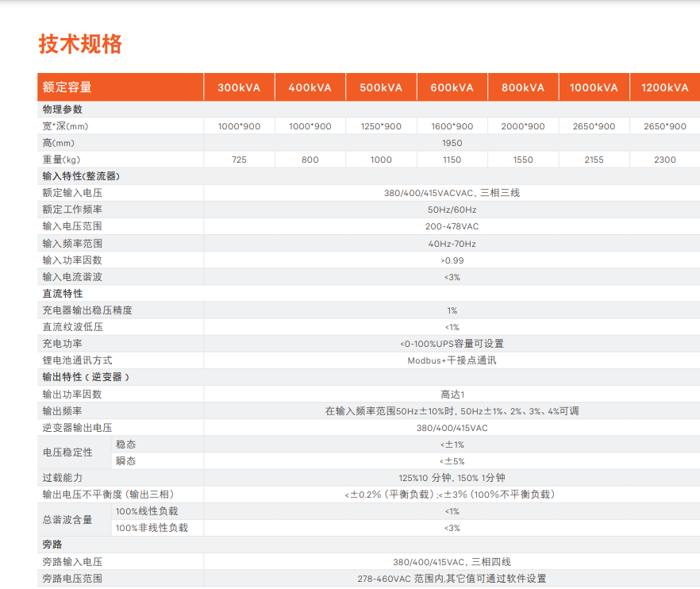The image size is (700, 589).
Task: Click the 输出电压不平衡度 (输出三相) label
Action: [108, 495]
